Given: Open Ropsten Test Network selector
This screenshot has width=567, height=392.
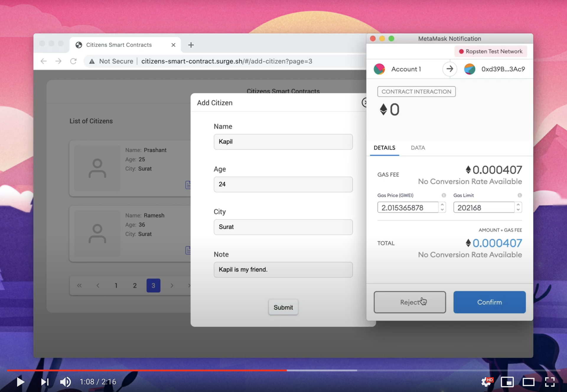Looking at the screenshot, I should click(491, 51).
